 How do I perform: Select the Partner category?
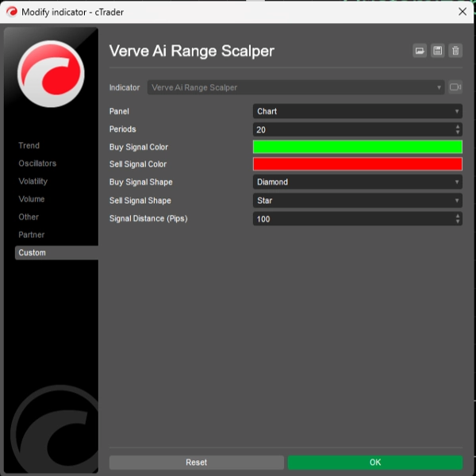click(31, 235)
